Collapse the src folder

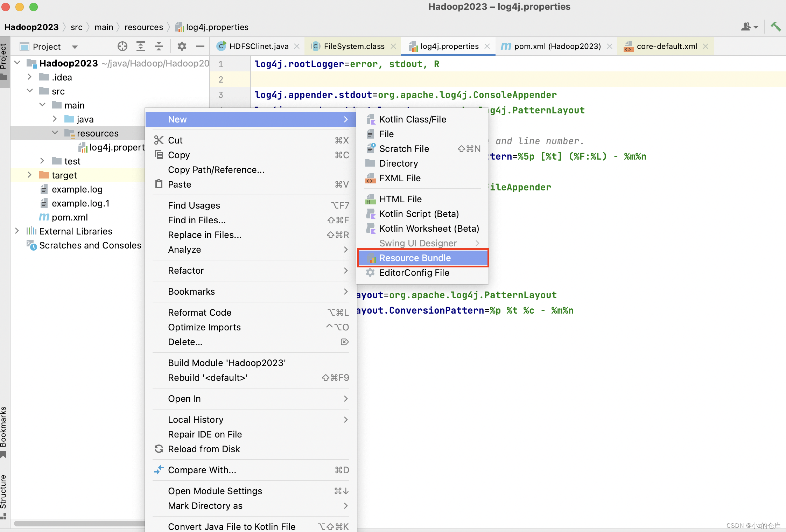30,91
